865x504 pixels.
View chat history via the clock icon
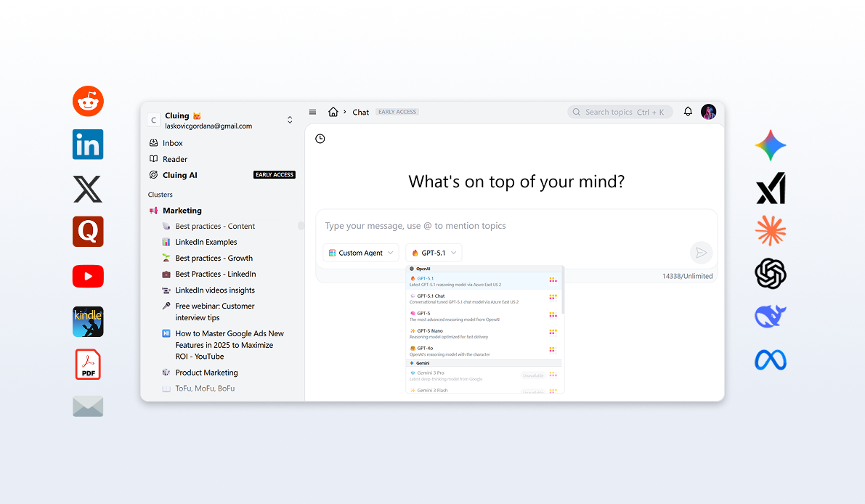[x=320, y=138]
